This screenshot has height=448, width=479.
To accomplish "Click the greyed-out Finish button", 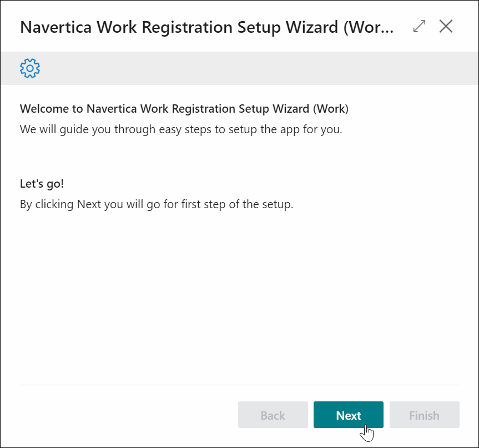I will [x=424, y=415].
